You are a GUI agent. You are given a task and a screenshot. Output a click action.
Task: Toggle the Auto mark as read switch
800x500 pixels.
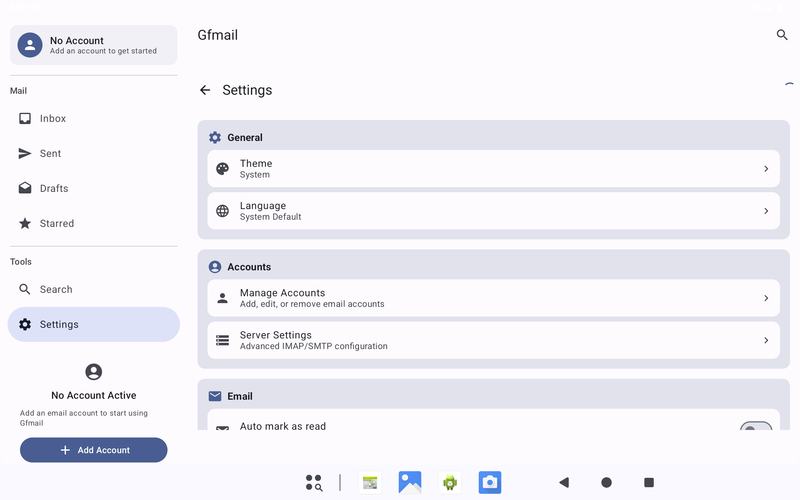755,428
